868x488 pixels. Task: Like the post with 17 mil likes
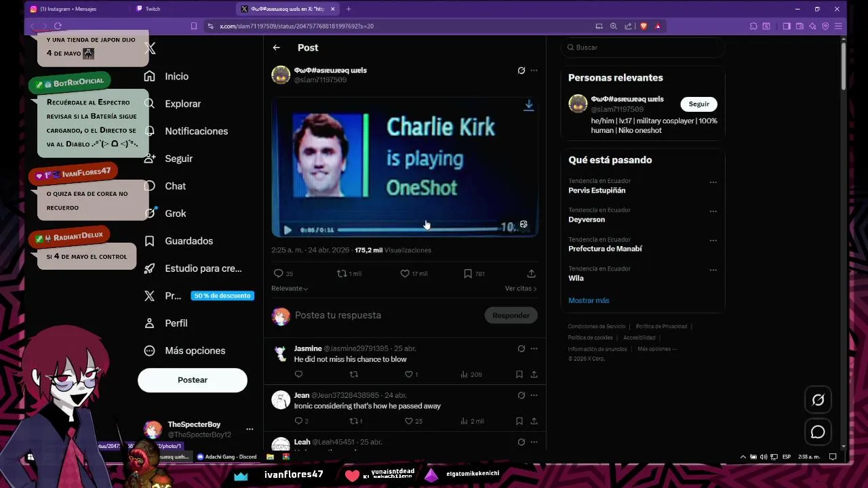[405, 274]
